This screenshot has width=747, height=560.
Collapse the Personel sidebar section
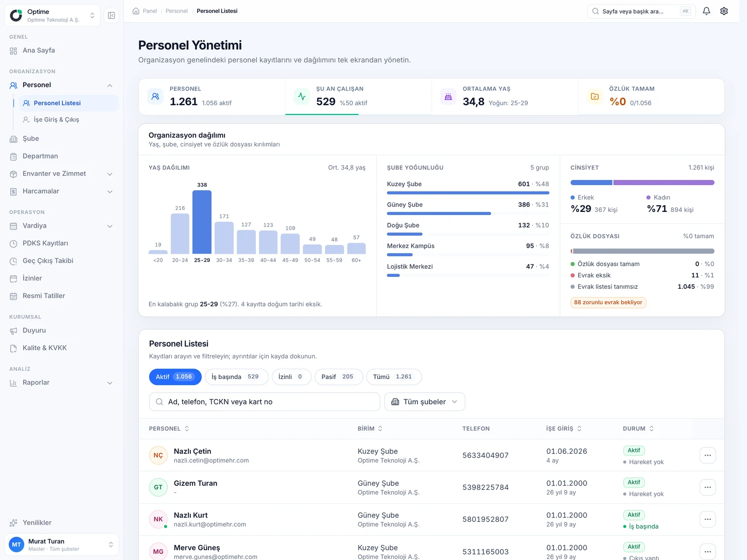pyautogui.click(x=110, y=85)
